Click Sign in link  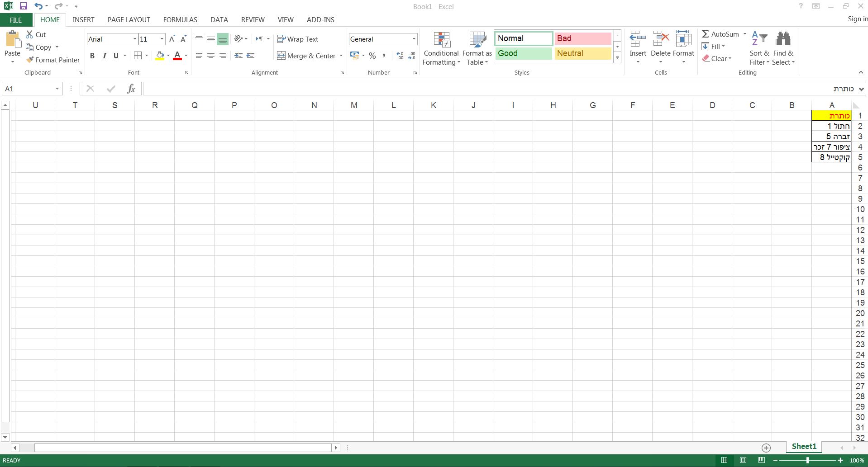click(x=858, y=19)
